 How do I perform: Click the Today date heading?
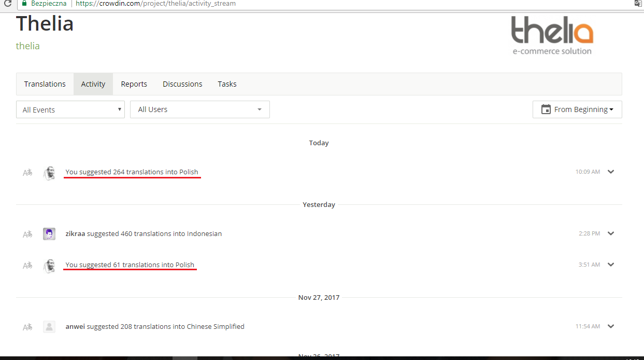pos(319,143)
